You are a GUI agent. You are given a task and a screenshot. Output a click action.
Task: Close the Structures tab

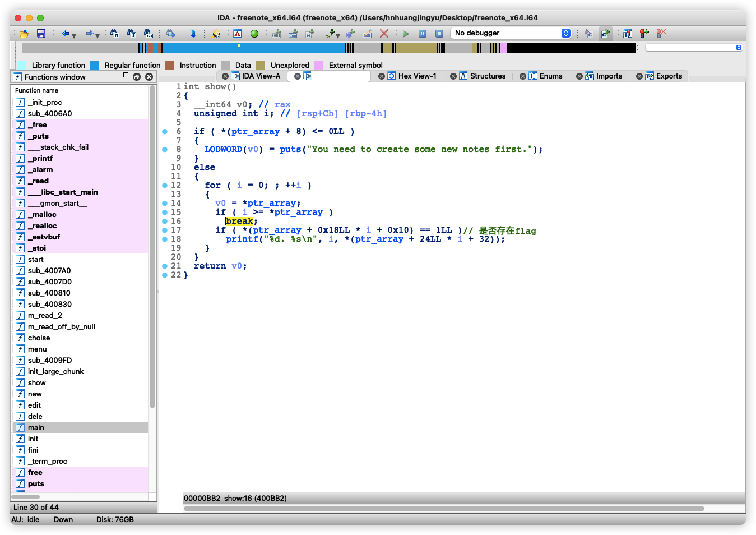[453, 76]
